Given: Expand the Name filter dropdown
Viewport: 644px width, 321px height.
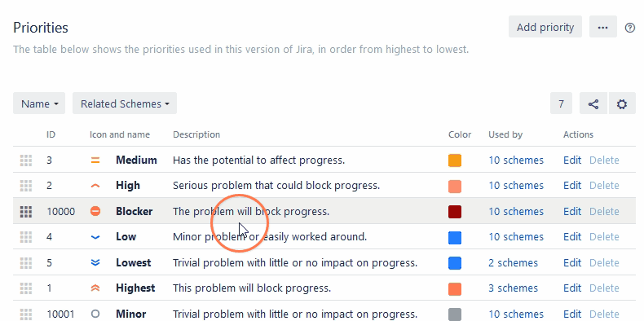Looking at the screenshot, I should [x=39, y=103].
